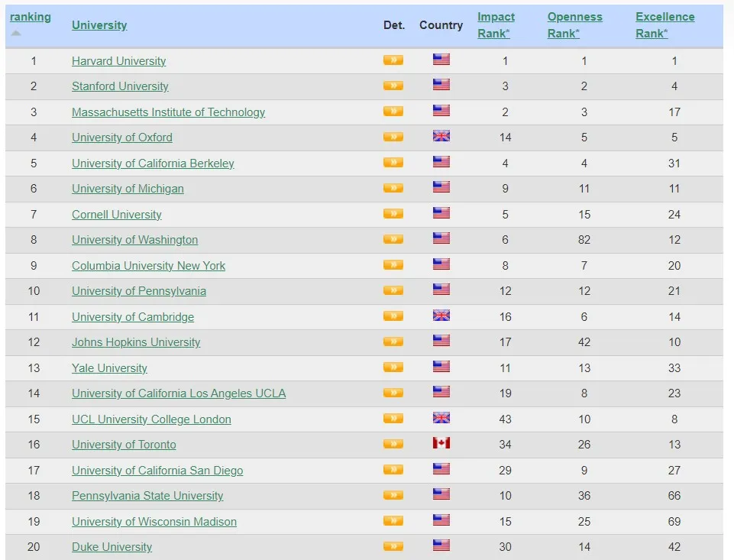
Task: Click details icon for Columbia University New York
Action: click(x=393, y=265)
